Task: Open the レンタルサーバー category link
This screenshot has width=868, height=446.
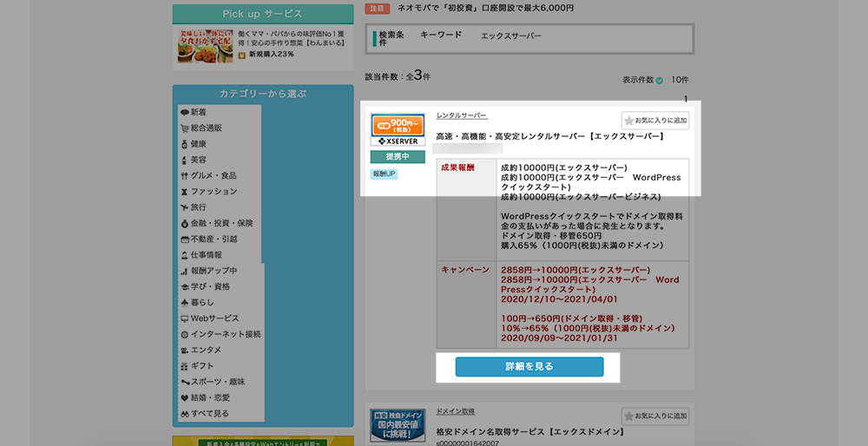Action: click(x=462, y=115)
